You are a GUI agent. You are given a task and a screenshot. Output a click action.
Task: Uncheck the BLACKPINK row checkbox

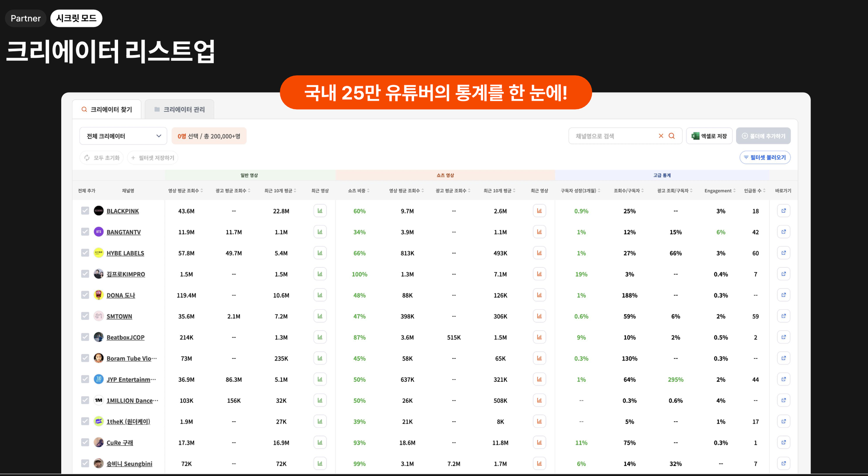pyautogui.click(x=85, y=210)
